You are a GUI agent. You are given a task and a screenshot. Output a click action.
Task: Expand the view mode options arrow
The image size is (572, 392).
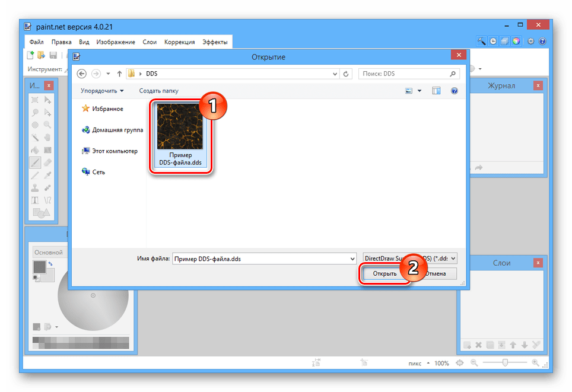point(420,91)
